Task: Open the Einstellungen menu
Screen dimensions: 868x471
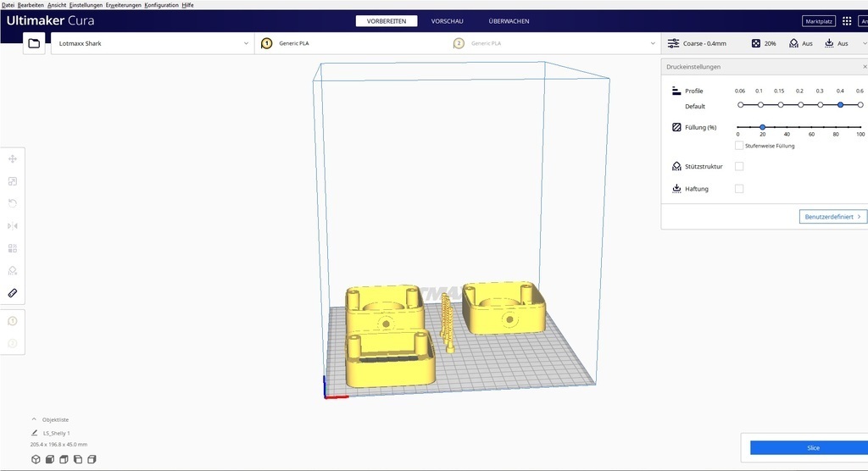Action: (86, 5)
